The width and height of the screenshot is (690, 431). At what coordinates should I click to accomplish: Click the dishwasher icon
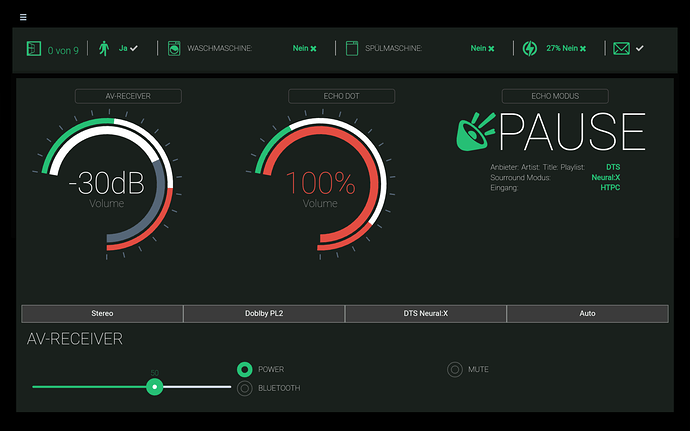pyautogui.click(x=352, y=48)
